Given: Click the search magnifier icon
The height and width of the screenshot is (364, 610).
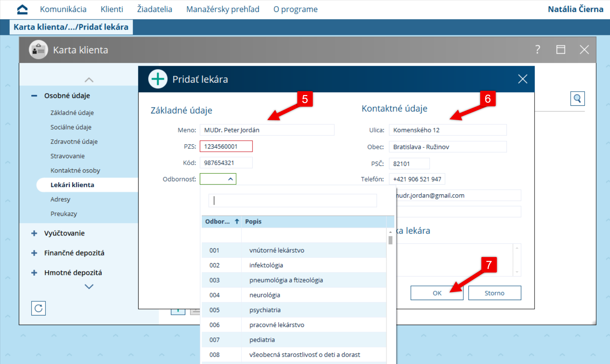Looking at the screenshot, I should (577, 99).
